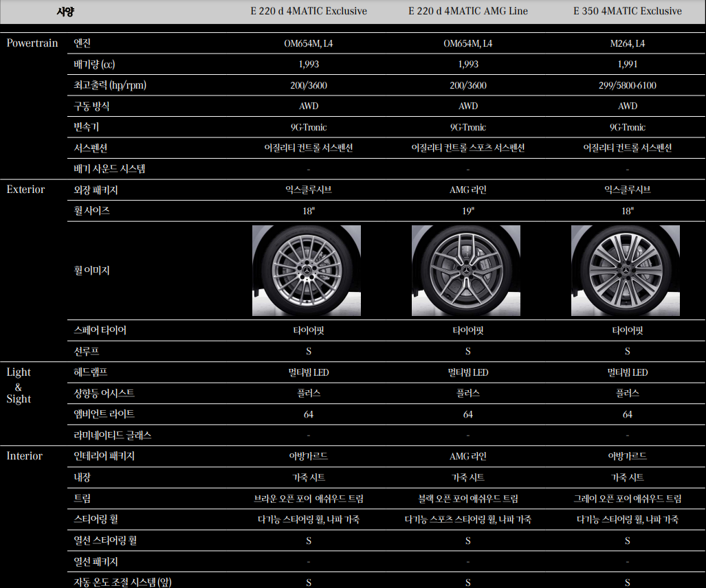
Task: Click the '1,991' displacement value
Action: coord(628,65)
